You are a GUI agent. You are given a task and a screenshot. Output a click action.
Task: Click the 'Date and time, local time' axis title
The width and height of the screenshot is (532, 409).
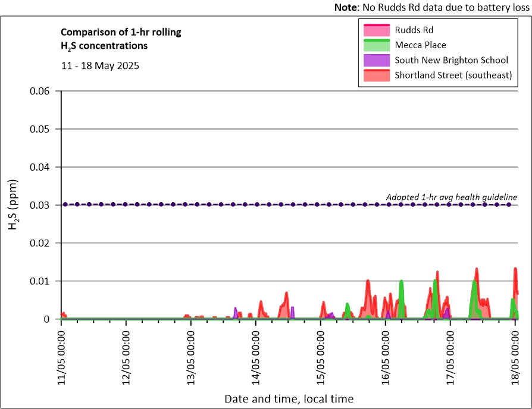289,398
